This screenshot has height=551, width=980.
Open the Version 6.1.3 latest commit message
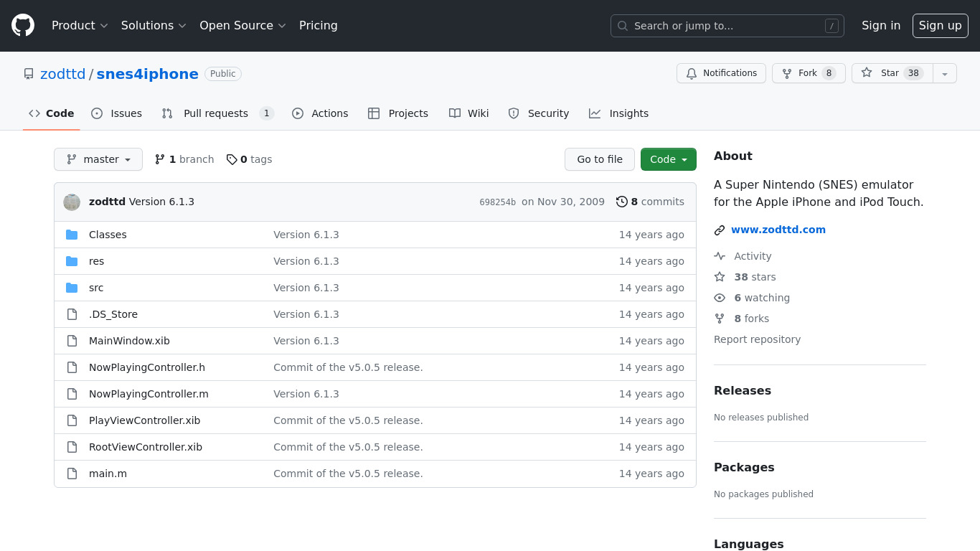[161, 202]
